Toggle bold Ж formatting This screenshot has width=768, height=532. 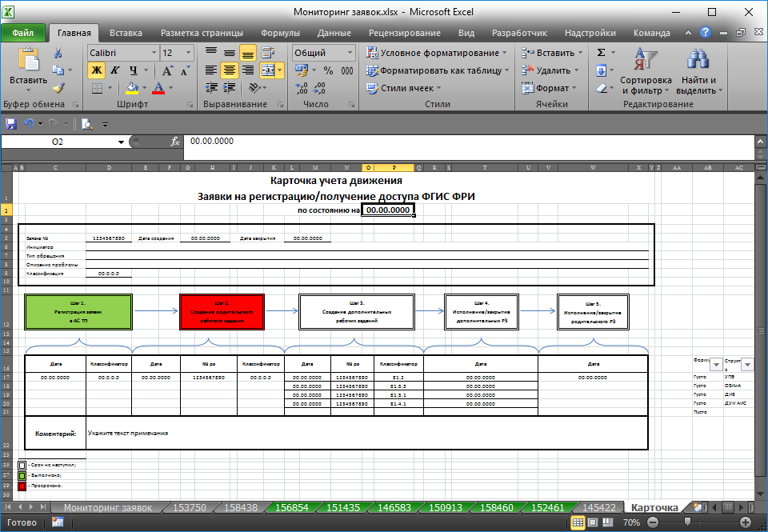[96, 70]
